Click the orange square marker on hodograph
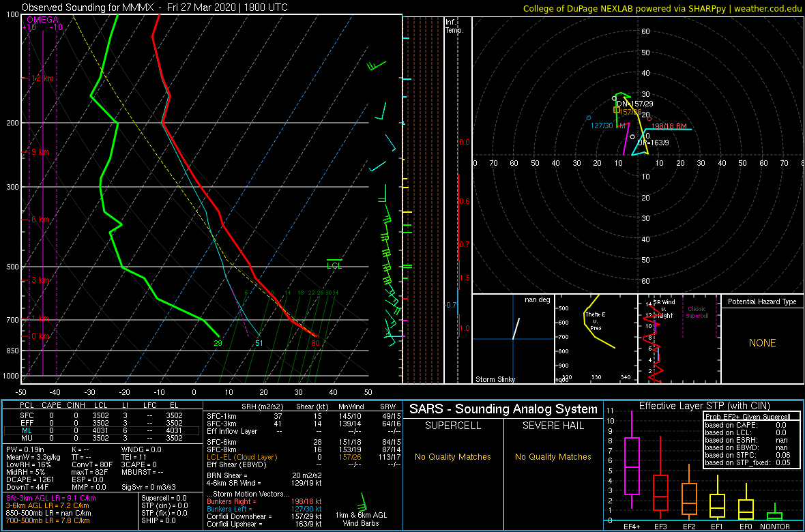 (617, 110)
